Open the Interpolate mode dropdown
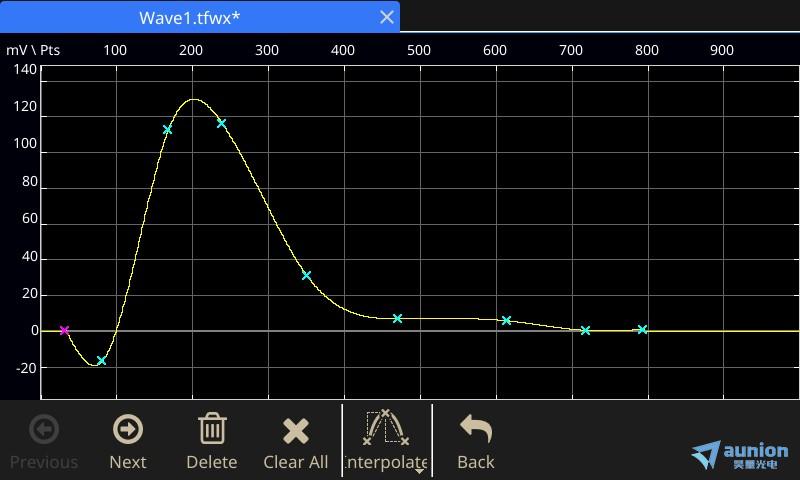The image size is (800, 480). [386, 442]
